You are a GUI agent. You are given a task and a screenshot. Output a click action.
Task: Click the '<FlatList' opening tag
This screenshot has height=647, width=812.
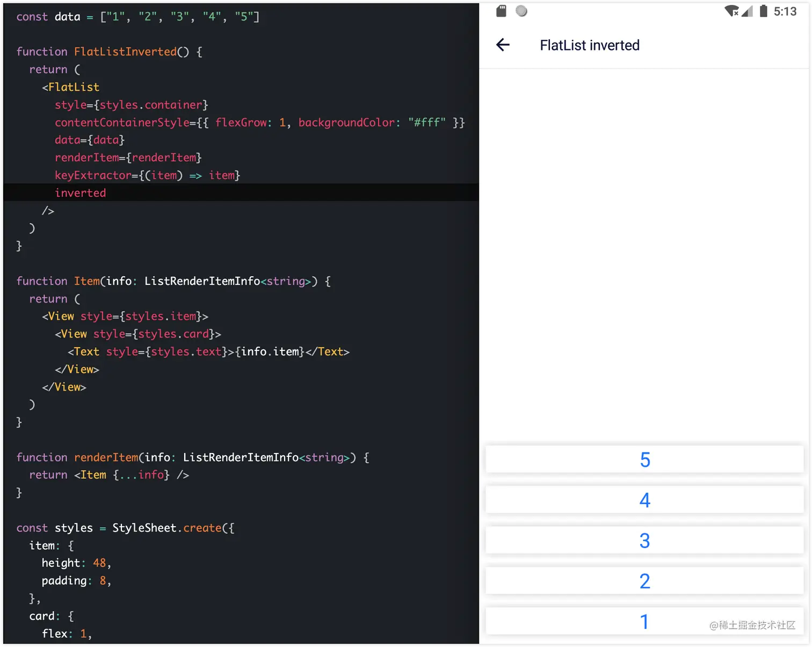pyautogui.click(x=71, y=87)
